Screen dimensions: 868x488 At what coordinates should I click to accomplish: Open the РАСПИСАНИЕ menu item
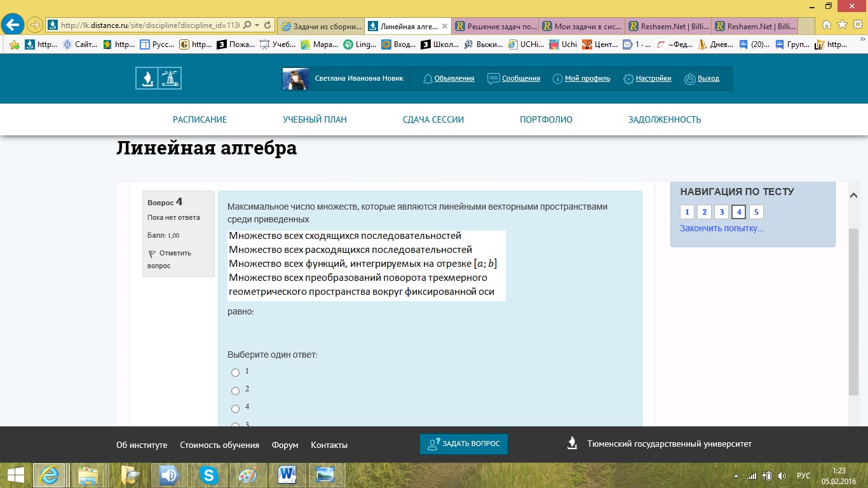click(200, 119)
